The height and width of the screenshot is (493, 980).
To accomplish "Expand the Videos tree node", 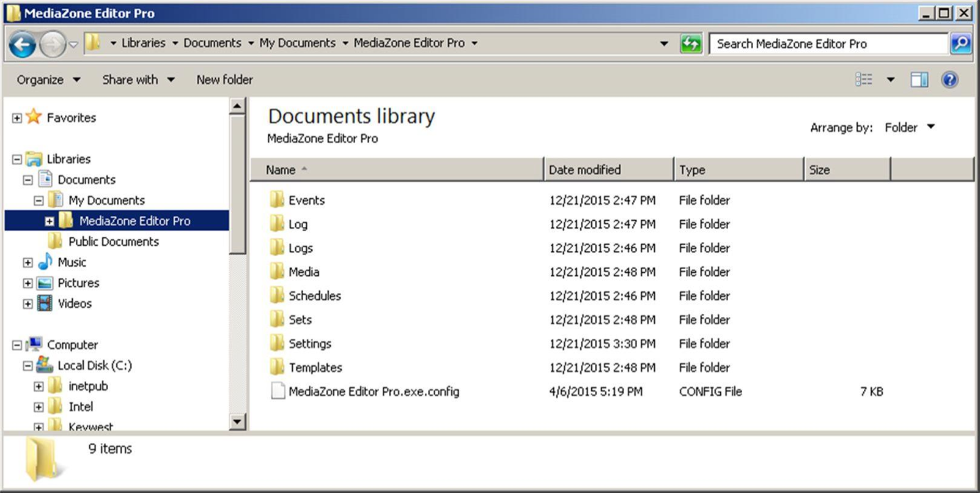I will 28,304.
